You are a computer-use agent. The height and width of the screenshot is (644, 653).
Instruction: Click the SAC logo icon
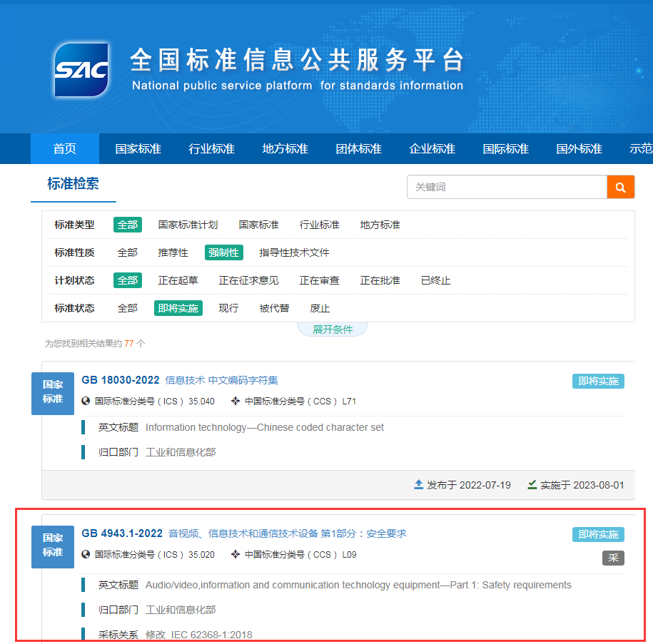(x=81, y=70)
